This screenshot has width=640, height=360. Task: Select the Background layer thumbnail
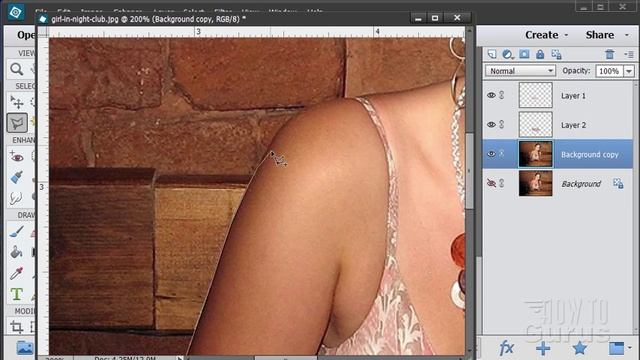coord(536,184)
